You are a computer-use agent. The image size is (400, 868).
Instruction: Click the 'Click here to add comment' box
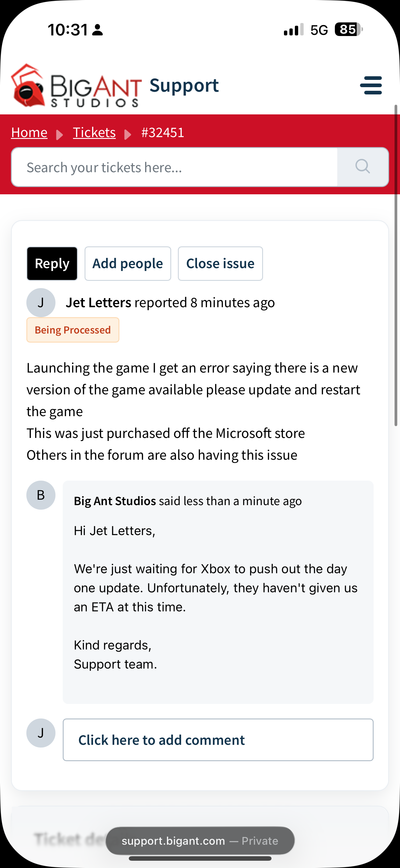point(218,740)
